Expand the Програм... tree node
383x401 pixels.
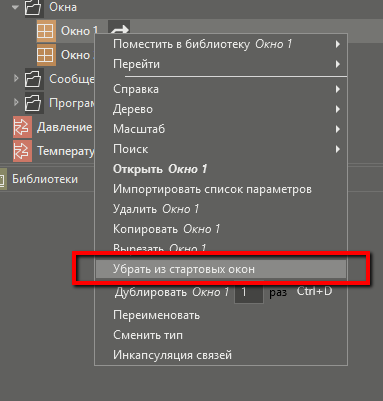16,102
